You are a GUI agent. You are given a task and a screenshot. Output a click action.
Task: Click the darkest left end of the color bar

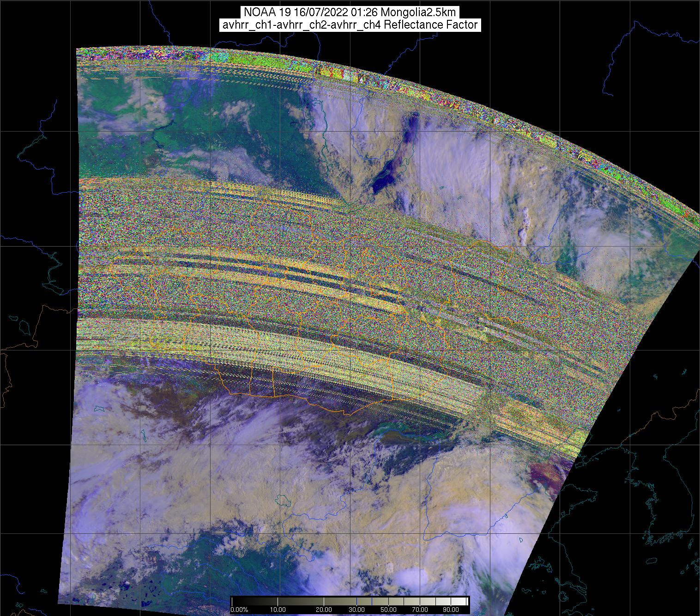click(234, 601)
